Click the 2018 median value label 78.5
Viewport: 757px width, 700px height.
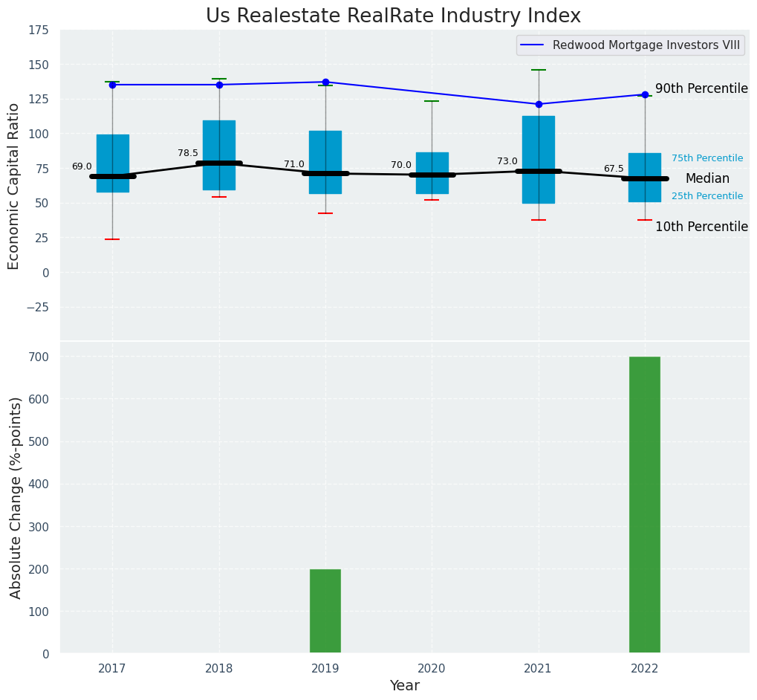click(x=188, y=153)
